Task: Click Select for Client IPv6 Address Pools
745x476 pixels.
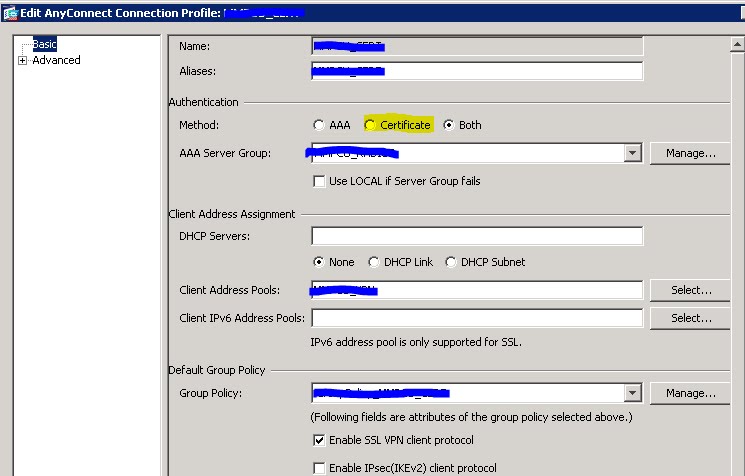Action: click(x=690, y=318)
